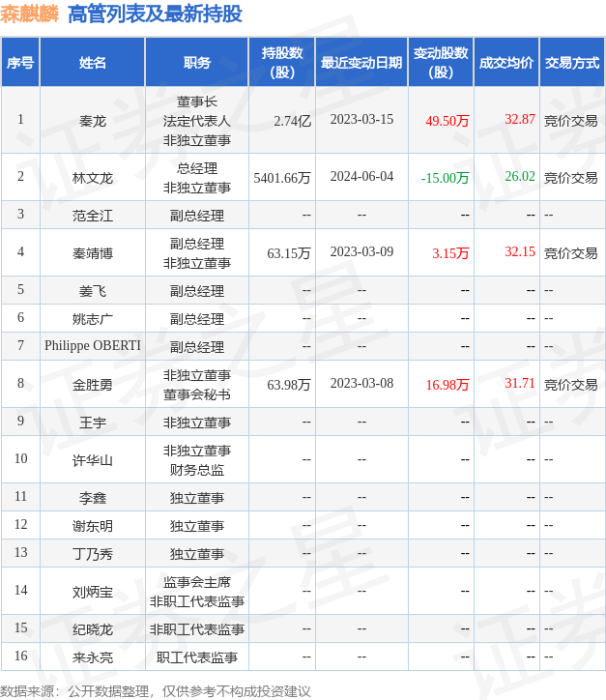Click the name 姜飞
The width and height of the screenshot is (606, 700).
click(93, 291)
